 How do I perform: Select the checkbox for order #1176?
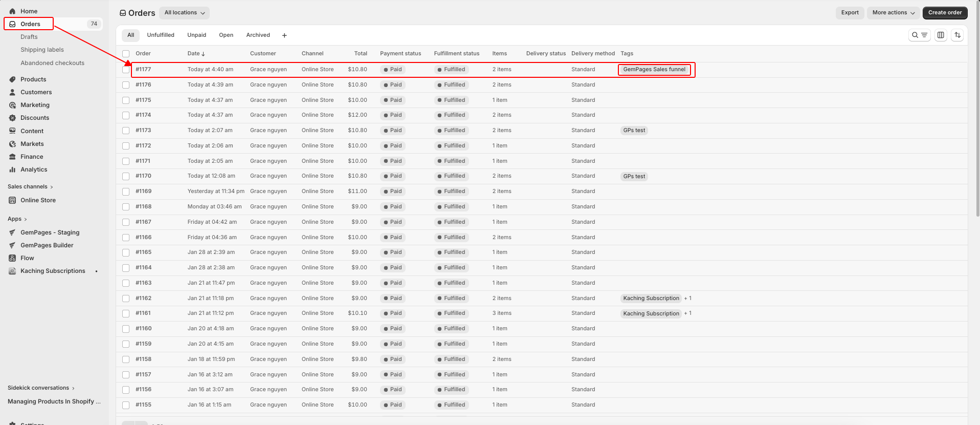126,85
